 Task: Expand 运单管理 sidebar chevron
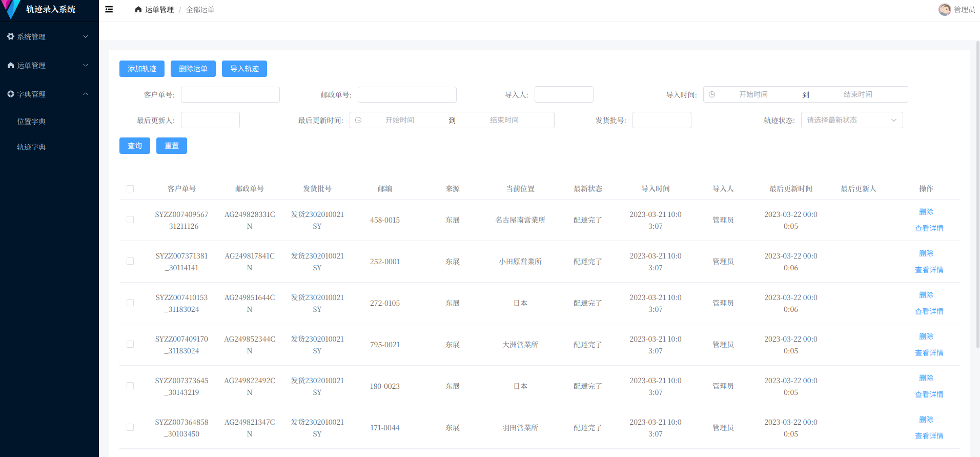tap(86, 65)
